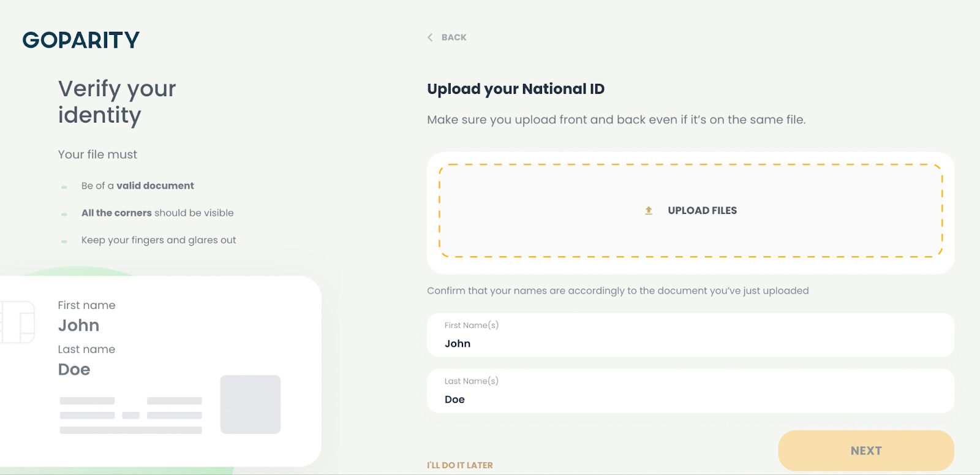Screen dimensions: 980x475
Task: Click the chip icon on the sample ID card
Action: tap(18, 322)
